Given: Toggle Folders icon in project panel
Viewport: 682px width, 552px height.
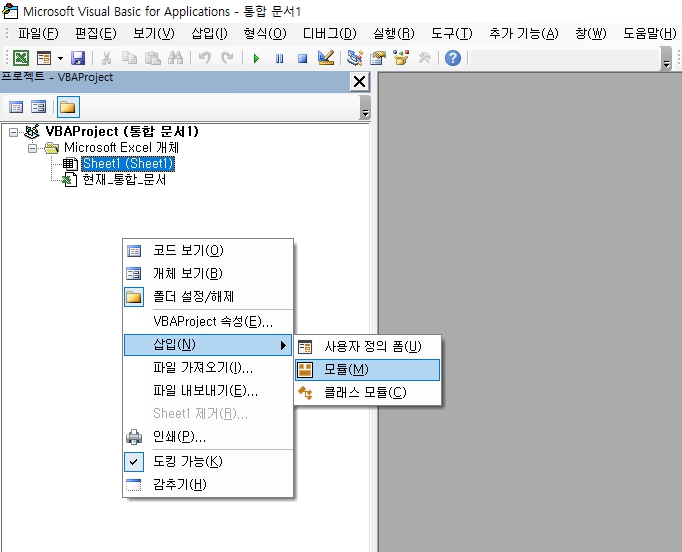Looking at the screenshot, I should pyautogui.click(x=68, y=107).
